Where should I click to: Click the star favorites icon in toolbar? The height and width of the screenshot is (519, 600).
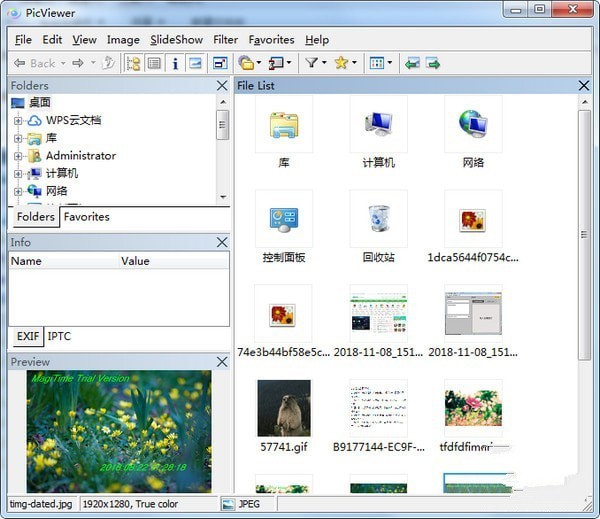[x=341, y=63]
